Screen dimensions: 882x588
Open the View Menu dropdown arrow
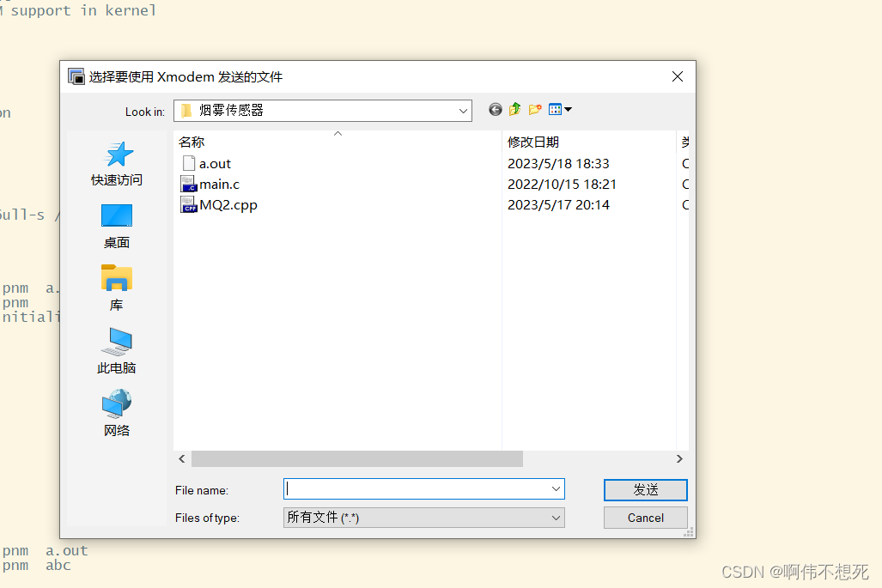coord(567,109)
